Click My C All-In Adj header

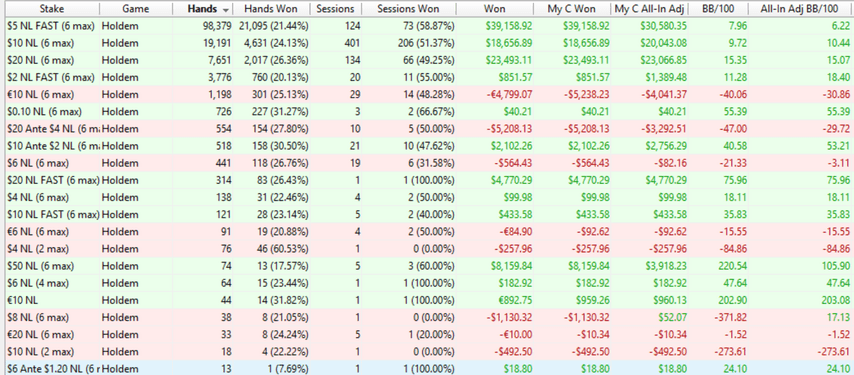click(650, 9)
